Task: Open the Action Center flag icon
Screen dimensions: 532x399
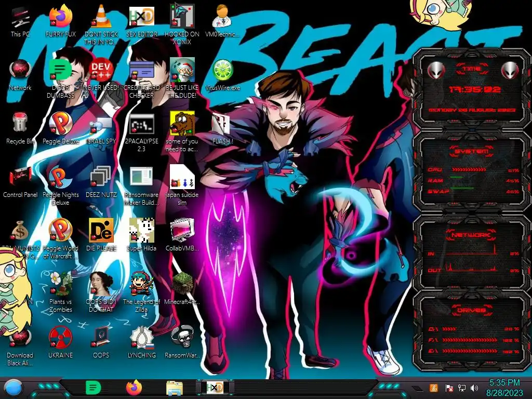Action: point(448,388)
